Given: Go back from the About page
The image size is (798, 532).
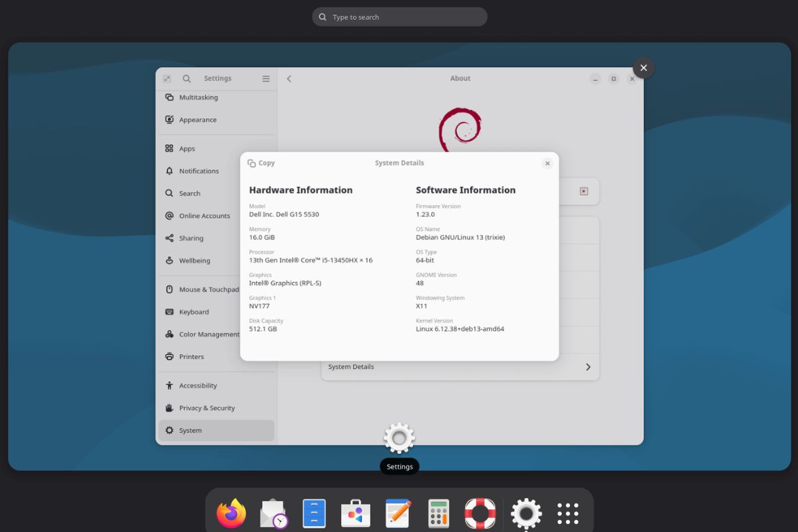Looking at the screenshot, I should (x=289, y=78).
